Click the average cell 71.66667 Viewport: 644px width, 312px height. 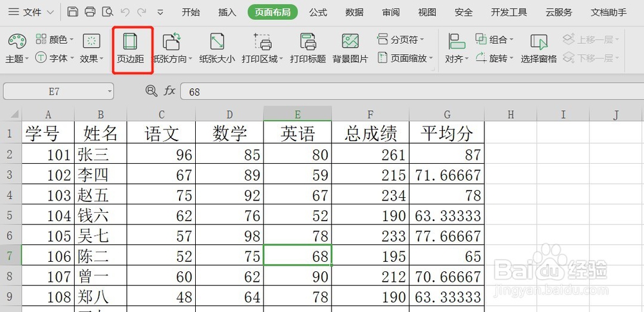448,174
